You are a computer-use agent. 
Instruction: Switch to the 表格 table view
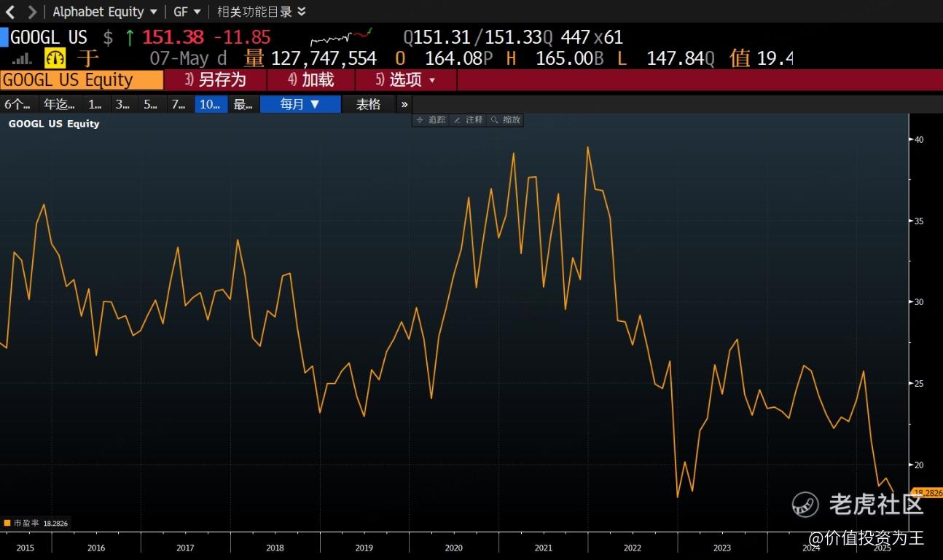point(368,104)
